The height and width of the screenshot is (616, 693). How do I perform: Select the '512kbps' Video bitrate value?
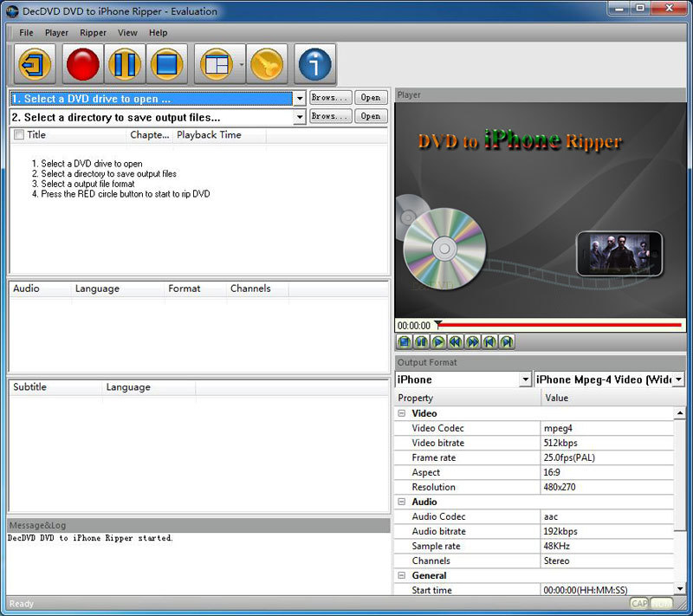click(x=560, y=443)
